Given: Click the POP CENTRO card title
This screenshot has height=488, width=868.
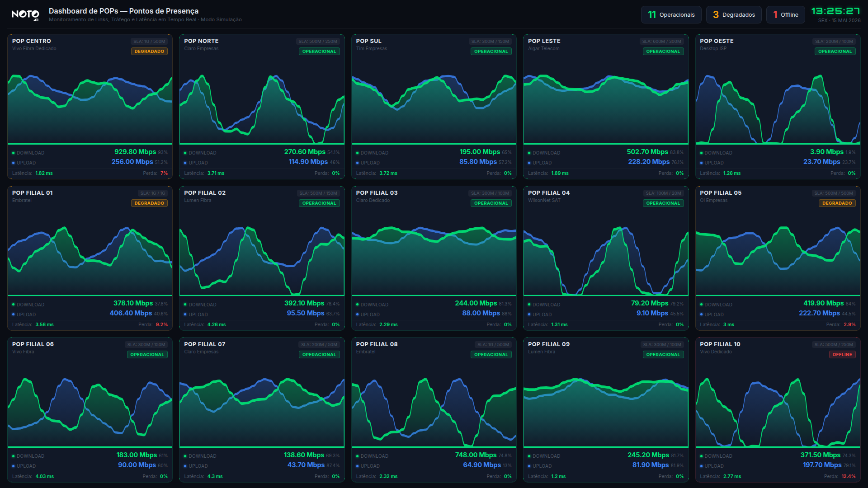Looking at the screenshot, I should point(32,41).
